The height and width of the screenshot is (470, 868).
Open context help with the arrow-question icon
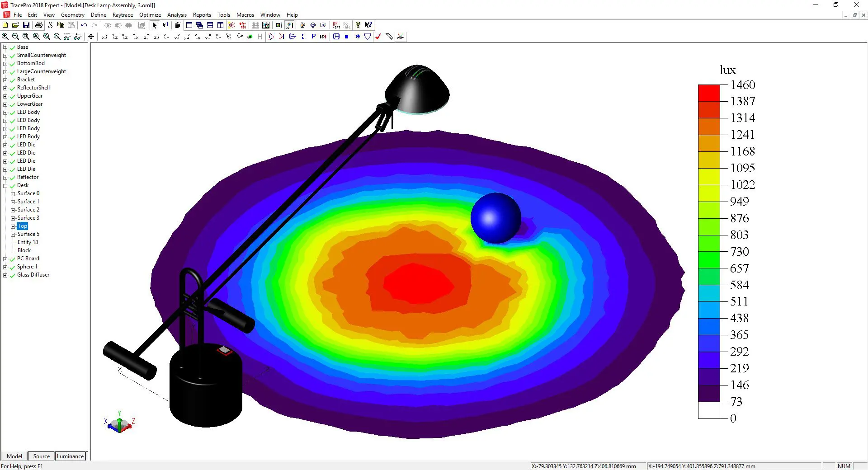tap(369, 25)
